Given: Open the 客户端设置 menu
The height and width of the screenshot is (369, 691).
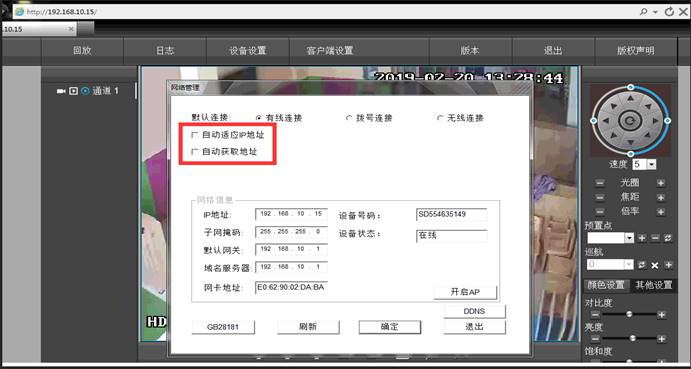Looking at the screenshot, I should pyautogui.click(x=330, y=51).
